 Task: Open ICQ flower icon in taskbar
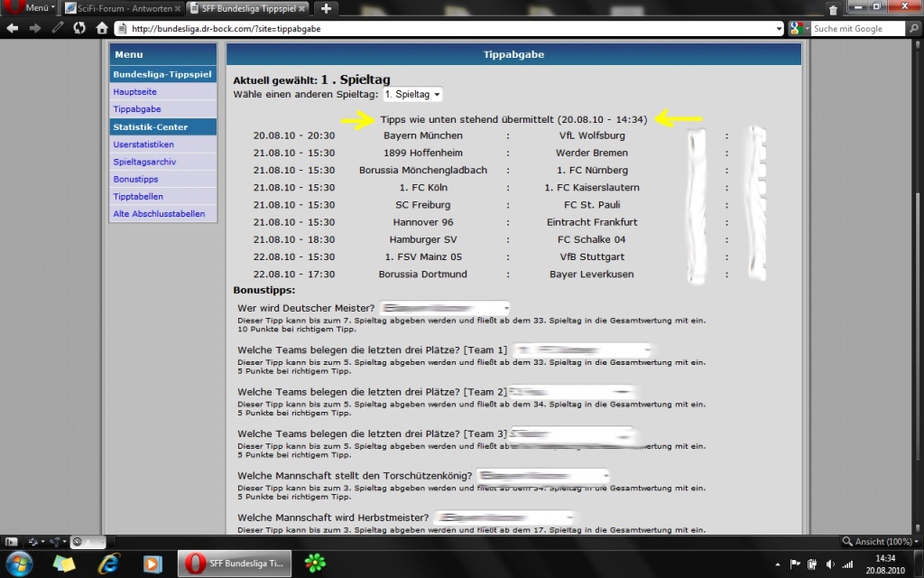(x=316, y=564)
